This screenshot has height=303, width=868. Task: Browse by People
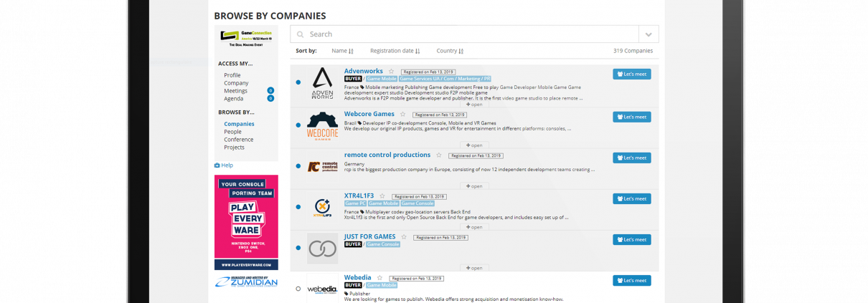pos(232,132)
